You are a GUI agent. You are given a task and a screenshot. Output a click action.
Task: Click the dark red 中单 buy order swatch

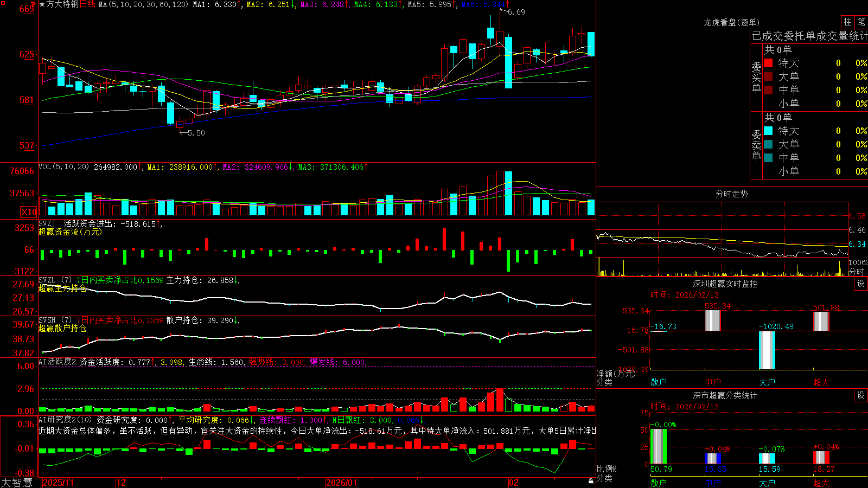pos(768,90)
